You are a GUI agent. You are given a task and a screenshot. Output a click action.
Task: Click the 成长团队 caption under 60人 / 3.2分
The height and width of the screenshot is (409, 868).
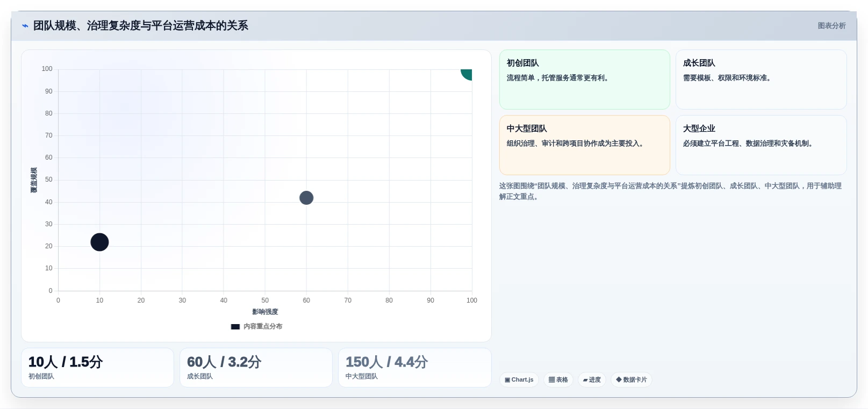(x=200, y=377)
